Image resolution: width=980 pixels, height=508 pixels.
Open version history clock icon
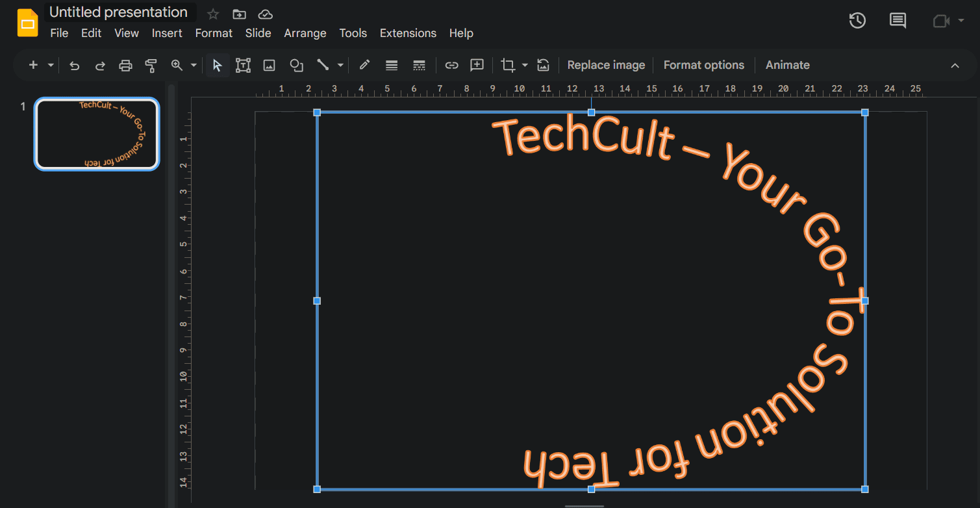(x=857, y=21)
